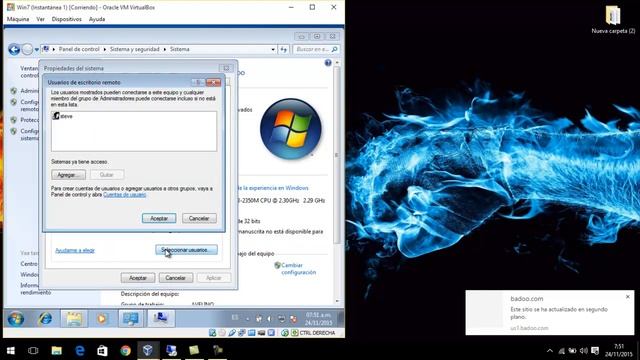Image resolution: width=640 pixels, height=360 pixels.
Task: Click Sistema in the breadcrumb path
Action: point(180,49)
